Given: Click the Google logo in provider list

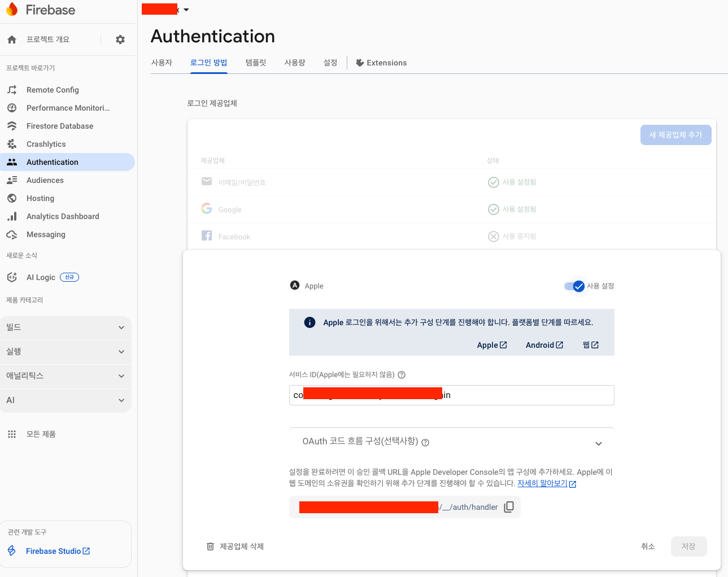Looking at the screenshot, I should pos(207,208).
